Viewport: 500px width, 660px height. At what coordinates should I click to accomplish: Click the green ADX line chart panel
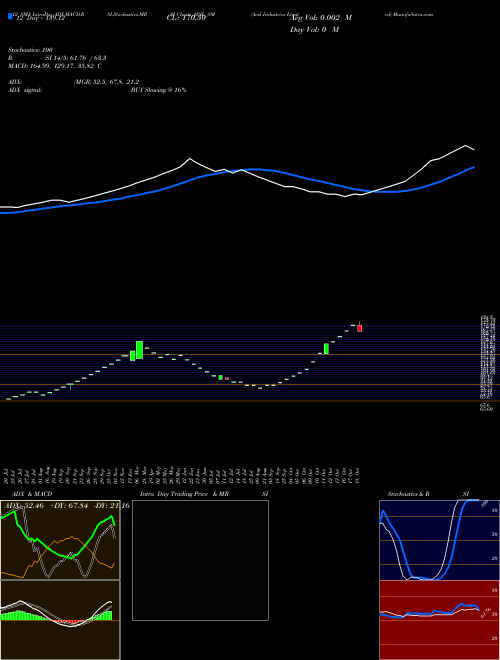click(60, 540)
